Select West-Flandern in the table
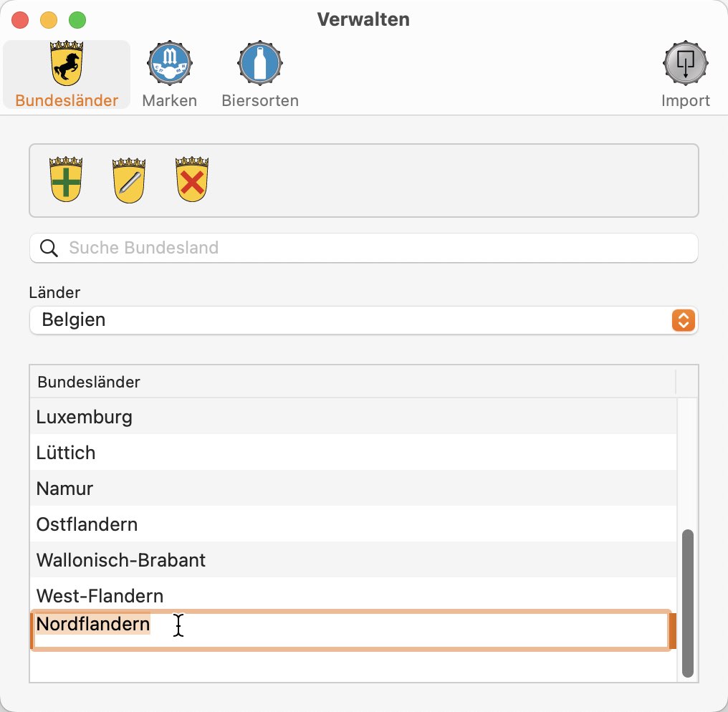 353,595
